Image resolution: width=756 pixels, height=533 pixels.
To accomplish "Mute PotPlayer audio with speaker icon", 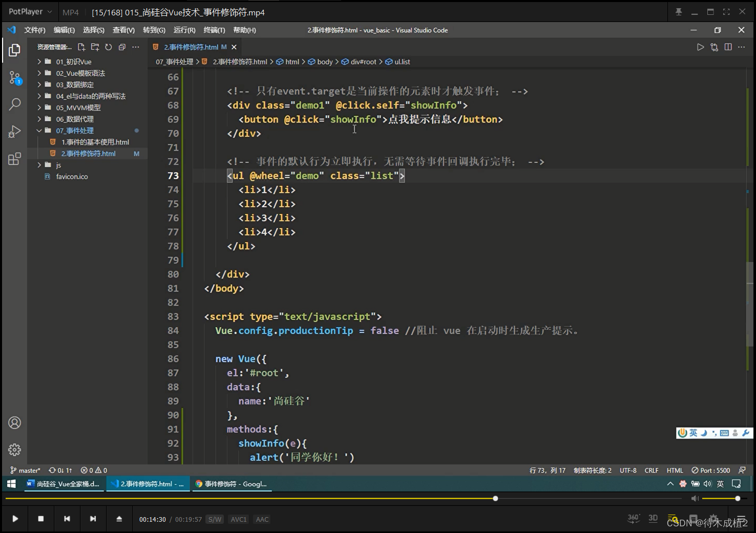I will tap(695, 498).
